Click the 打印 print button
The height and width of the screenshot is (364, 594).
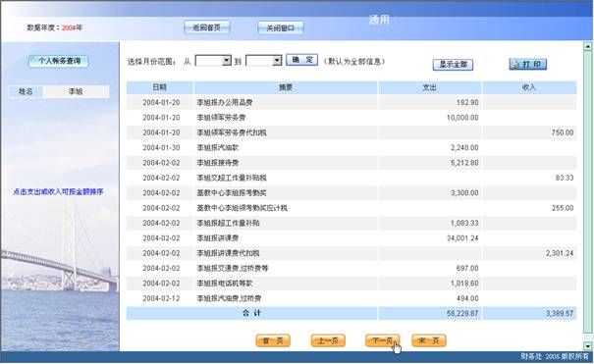click(527, 64)
